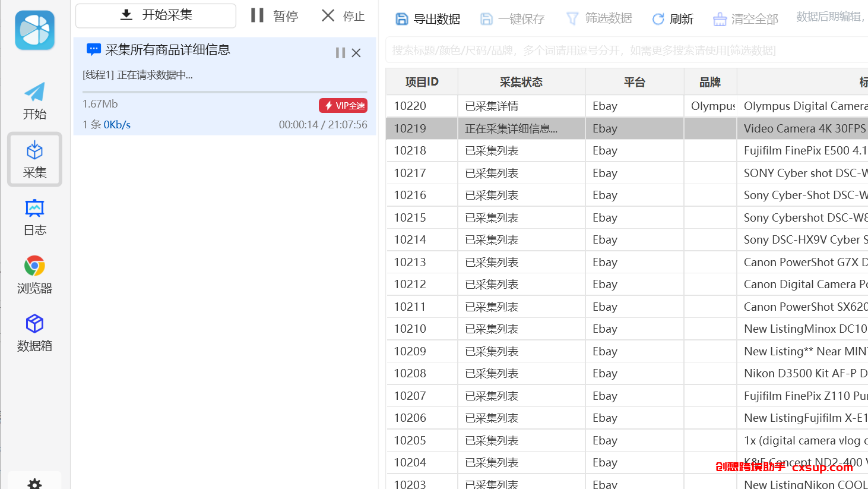The image size is (868, 489).
Task: Click the 00:00:14 / 21:07:56 timer
Action: 323,125
